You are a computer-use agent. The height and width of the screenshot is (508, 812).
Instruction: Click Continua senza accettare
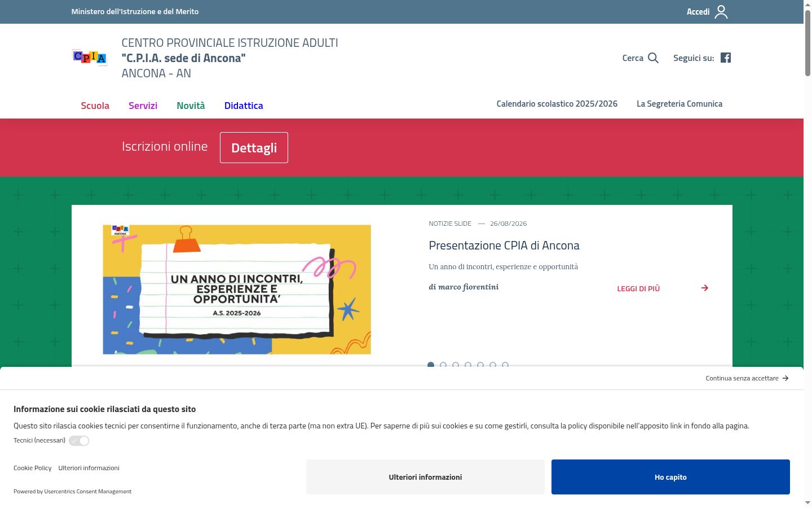[x=742, y=378]
